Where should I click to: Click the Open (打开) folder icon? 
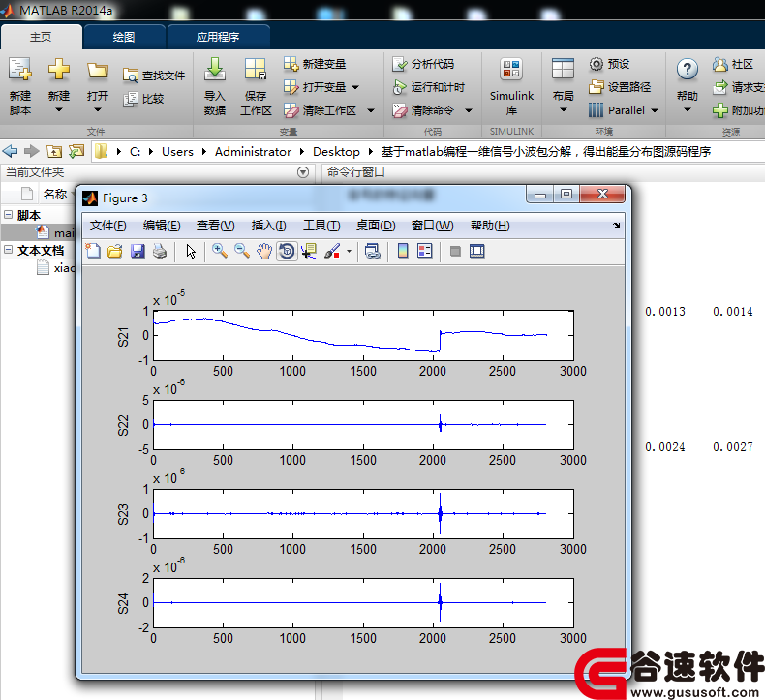pos(97,71)
